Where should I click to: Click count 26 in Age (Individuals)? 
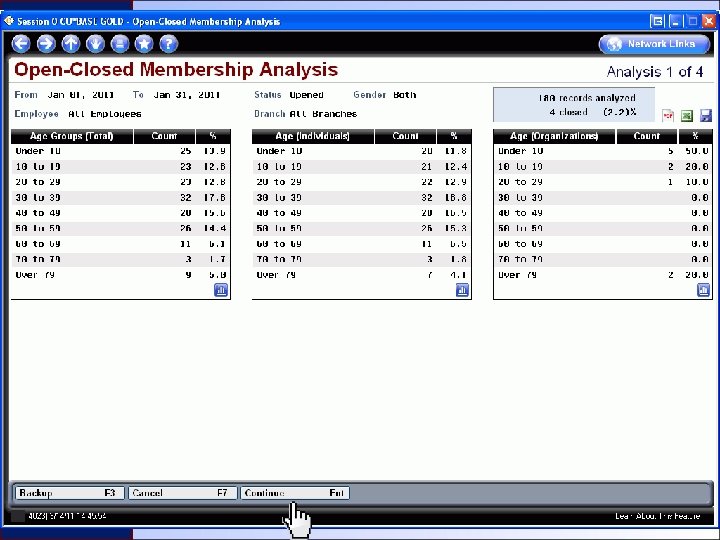[427, 229]
